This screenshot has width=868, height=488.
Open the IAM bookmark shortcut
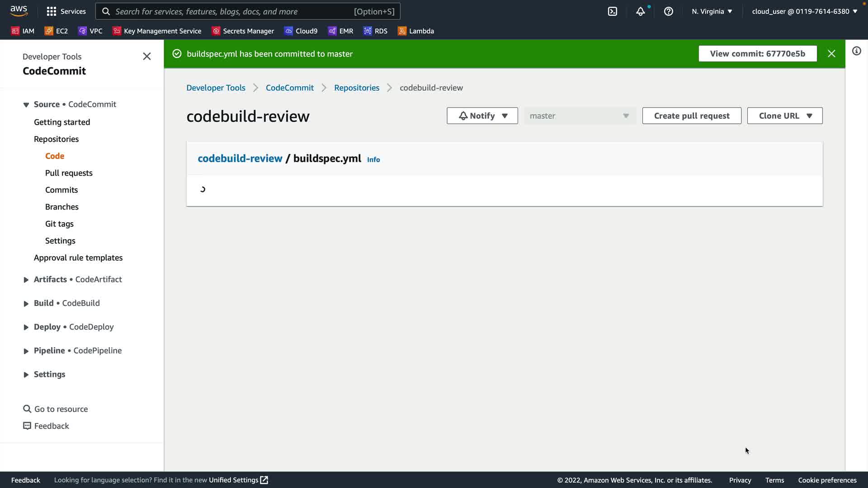click(23, 31)
